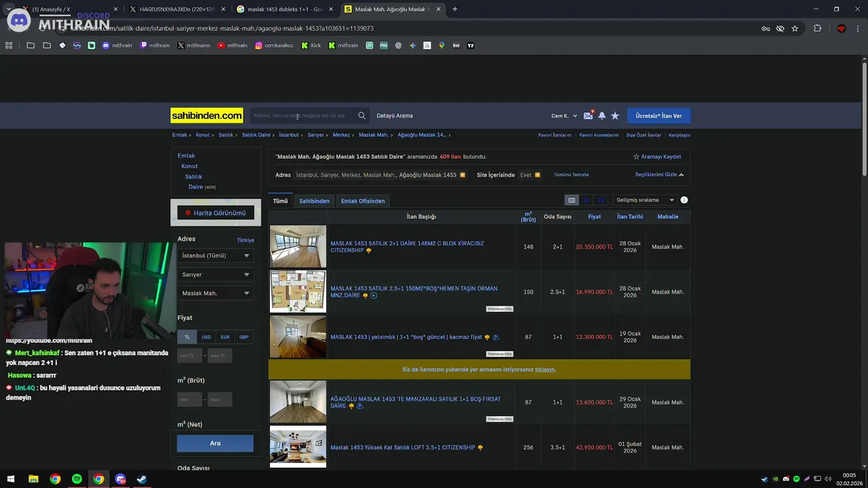Viewport: 868px width, 488px height.
Task: Open the Twitch mithrain bookmark
Action: [x=155, y=45]
